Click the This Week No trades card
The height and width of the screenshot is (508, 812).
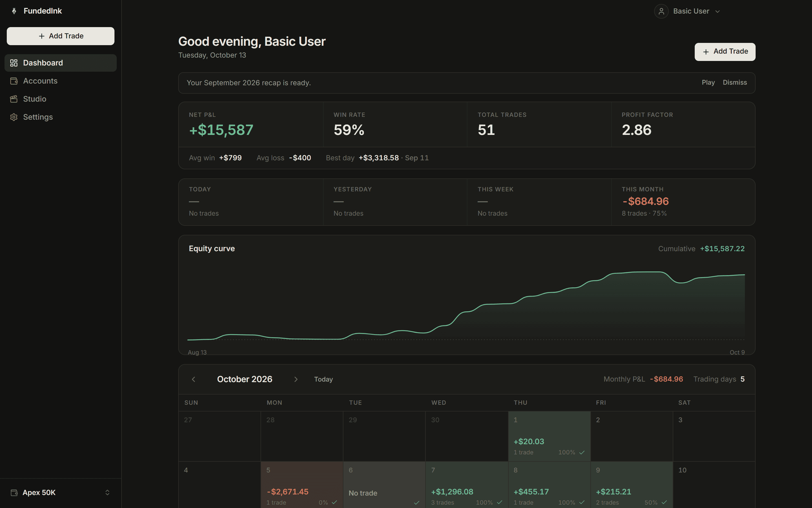point(539,202)
